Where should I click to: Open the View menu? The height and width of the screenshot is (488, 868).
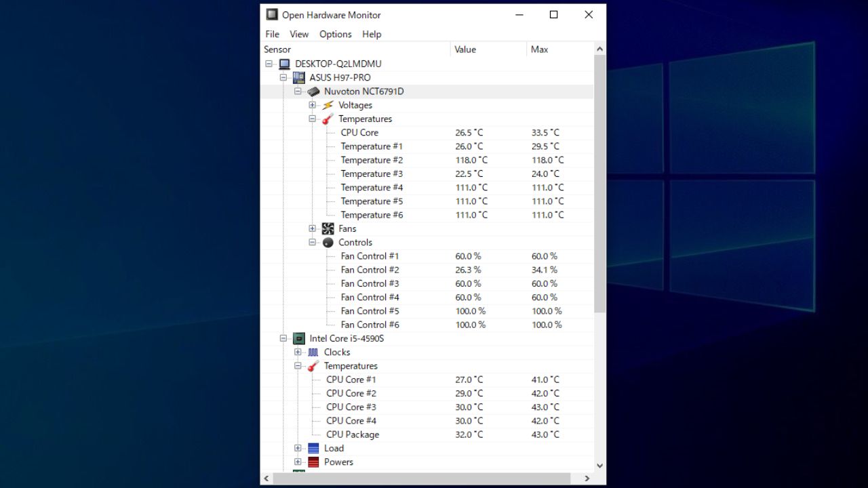pyautogui.click(x=299, y=34)
